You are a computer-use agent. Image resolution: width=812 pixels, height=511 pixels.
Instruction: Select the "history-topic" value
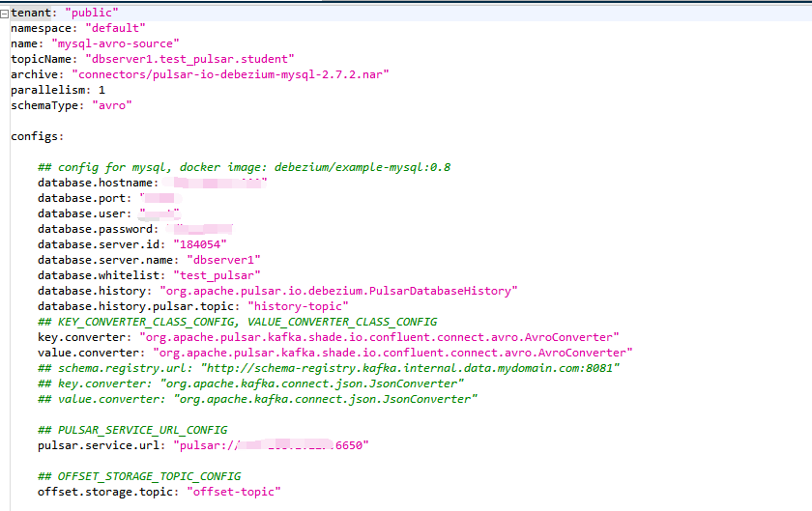point(298,306)
